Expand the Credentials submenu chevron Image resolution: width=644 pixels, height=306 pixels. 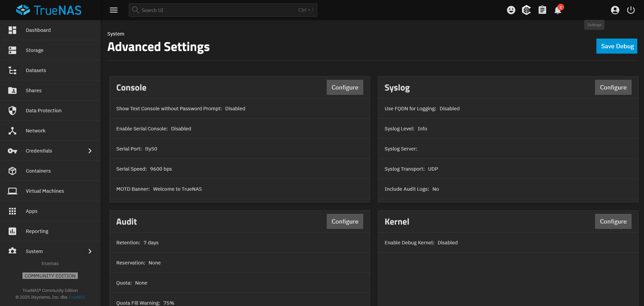pyautogui.click(x=90, y=151)
